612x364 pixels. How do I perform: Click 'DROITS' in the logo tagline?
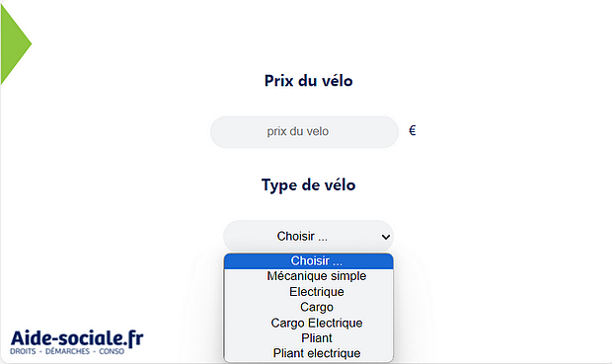[23, 351]
